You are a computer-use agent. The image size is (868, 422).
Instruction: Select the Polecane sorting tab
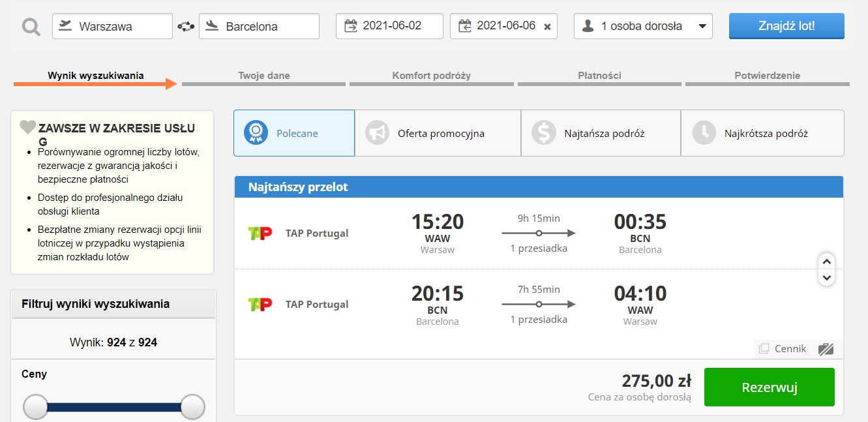(x=294, y=133)
